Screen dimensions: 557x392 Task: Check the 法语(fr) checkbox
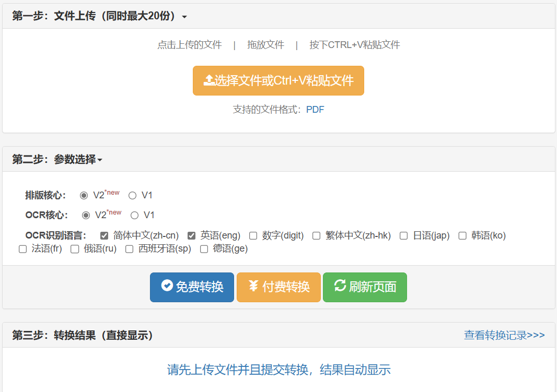tap(22, 249)
